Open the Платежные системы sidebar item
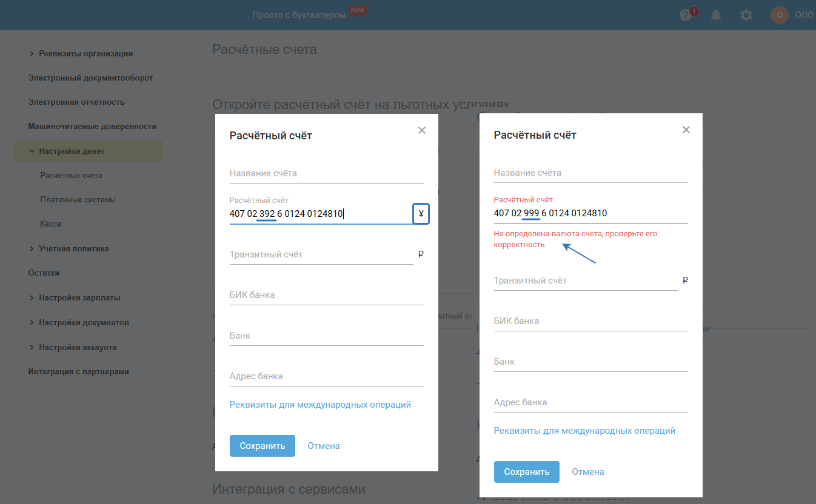 coord(78,199)
